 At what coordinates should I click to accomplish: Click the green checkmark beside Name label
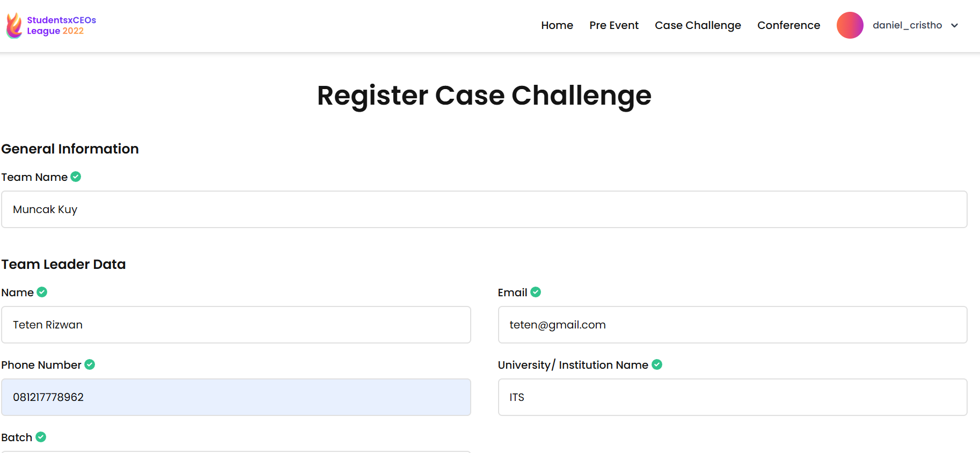(x=42, y=292)
